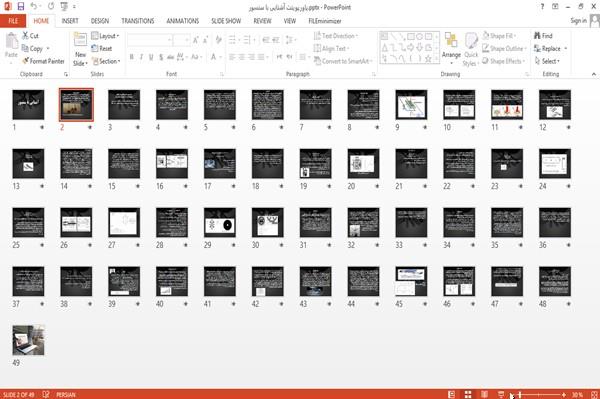
Task: Click the Cut command
Action: 30,36
